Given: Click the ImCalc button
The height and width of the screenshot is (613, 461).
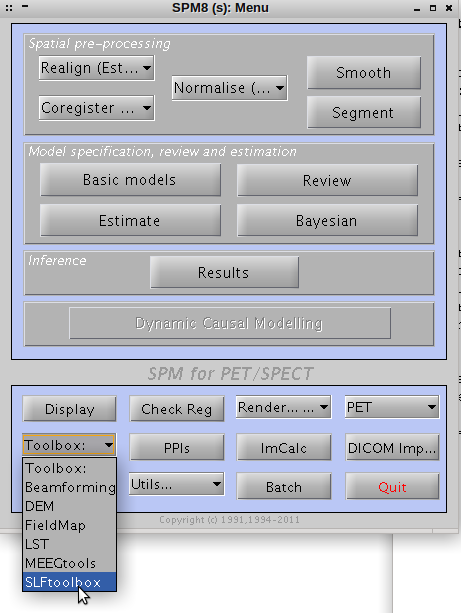Looking at the screenshot, I should [284, 447].
